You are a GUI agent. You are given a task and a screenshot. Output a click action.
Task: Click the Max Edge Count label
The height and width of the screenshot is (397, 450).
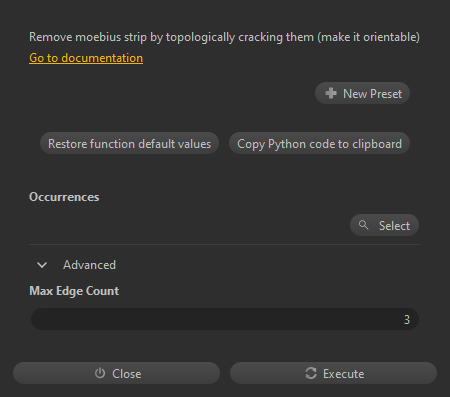[x=74, y=291]
